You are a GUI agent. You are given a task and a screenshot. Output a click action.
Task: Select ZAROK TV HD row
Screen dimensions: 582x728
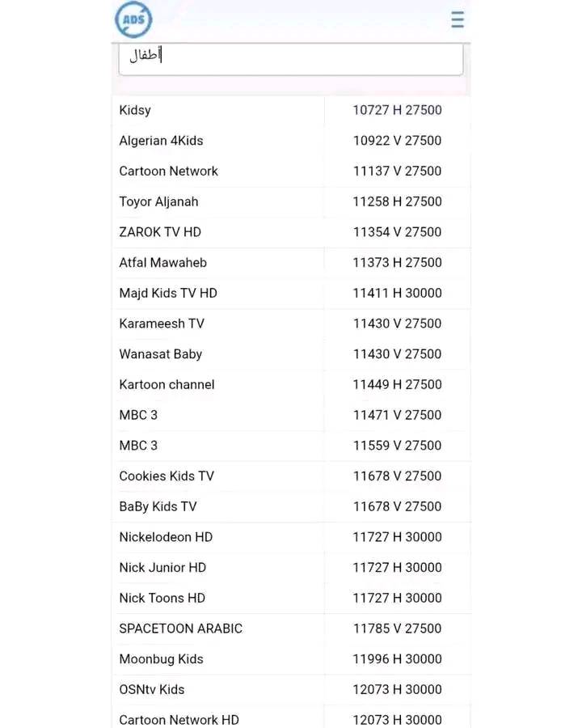pyautogui.click(x=160, y=232)
